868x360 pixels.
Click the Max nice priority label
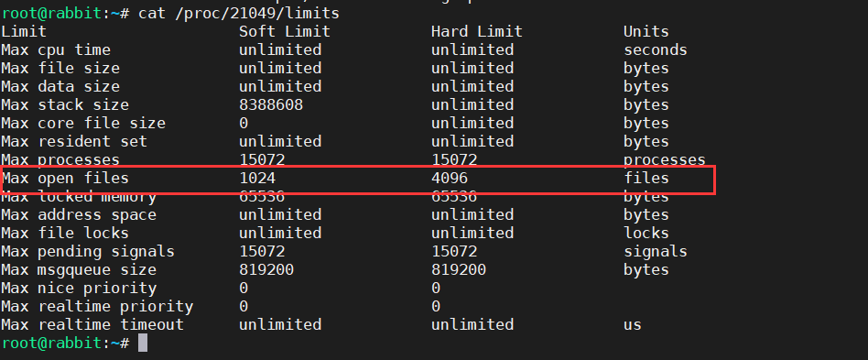coord(79,288)
